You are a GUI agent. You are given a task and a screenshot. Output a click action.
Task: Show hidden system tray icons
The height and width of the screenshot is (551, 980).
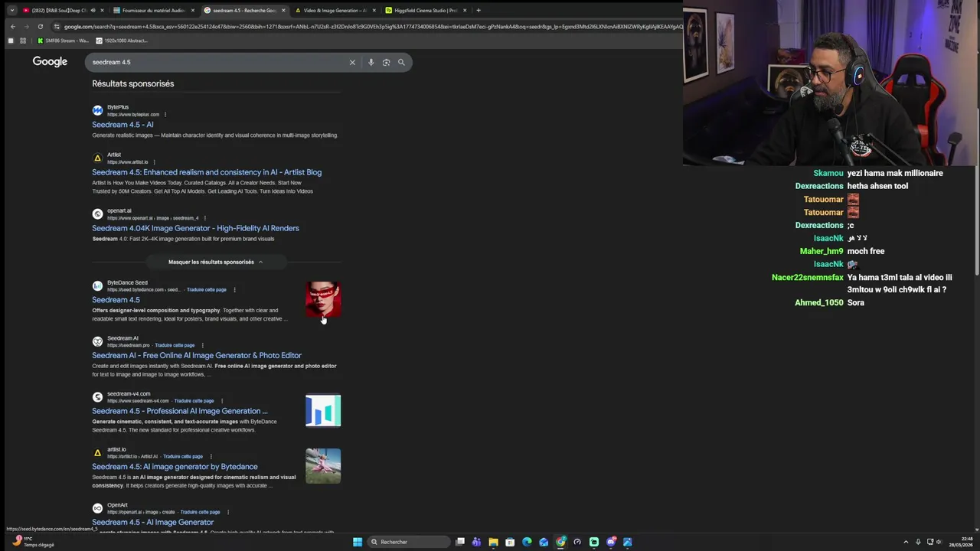point(906,542)
